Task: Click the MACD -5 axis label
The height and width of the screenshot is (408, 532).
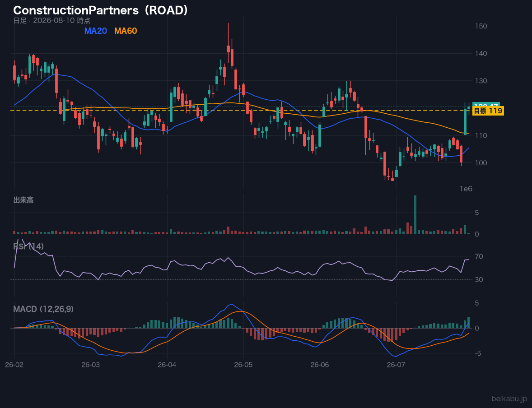Action: [x=478, y=354]
